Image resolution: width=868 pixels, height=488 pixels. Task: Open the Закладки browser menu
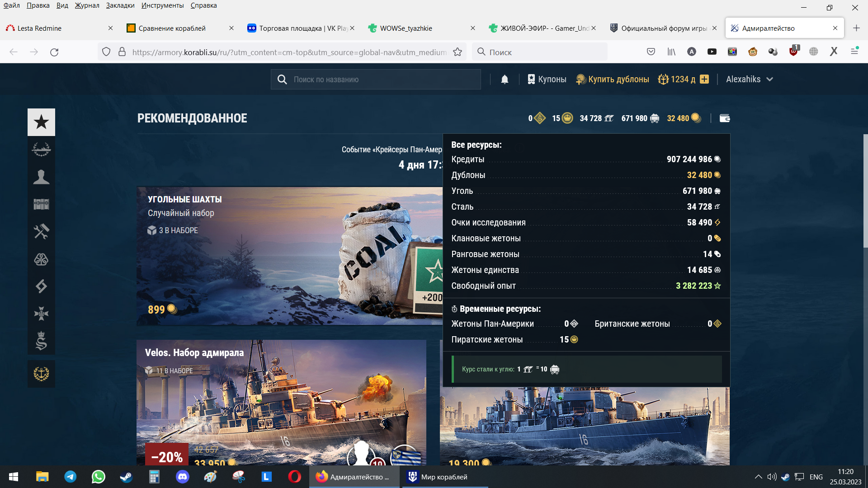120,5
